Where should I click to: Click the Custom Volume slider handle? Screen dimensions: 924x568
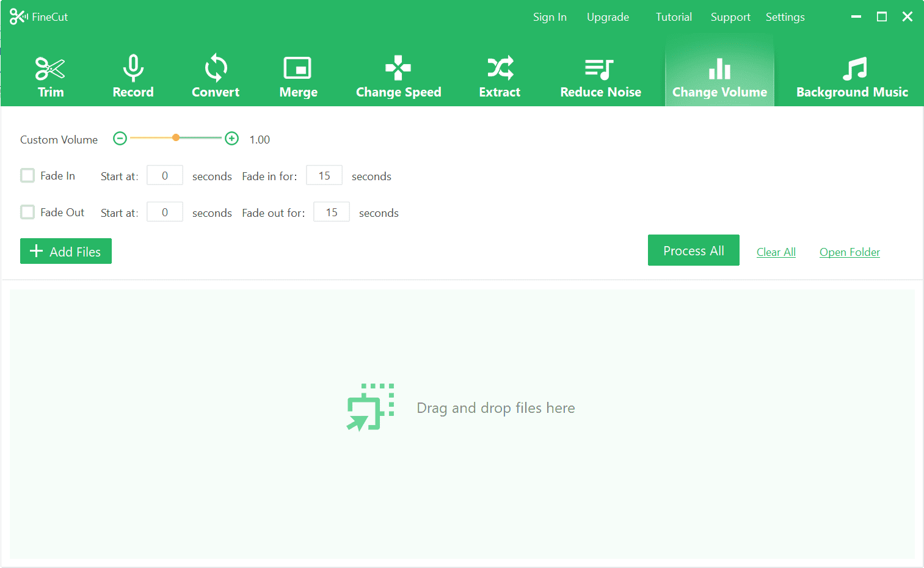[176, 138]
